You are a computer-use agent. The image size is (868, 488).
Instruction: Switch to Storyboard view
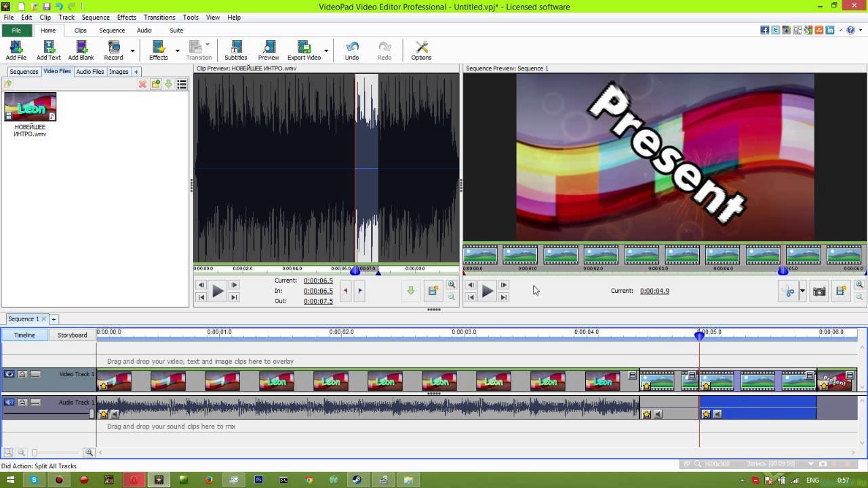pos(72,335)
